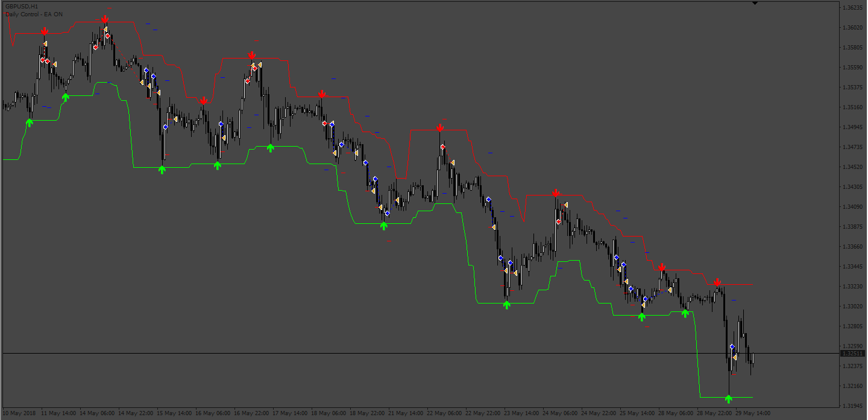Click the '10 May 2018' date label
Viewport: 868px width, 420px height.
[x=20, y=414]
